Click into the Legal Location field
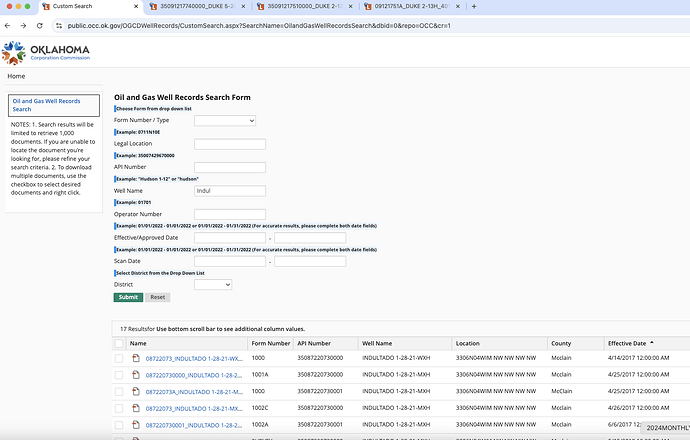This screenshot has height=440, width=690. (x=230, y=144)
